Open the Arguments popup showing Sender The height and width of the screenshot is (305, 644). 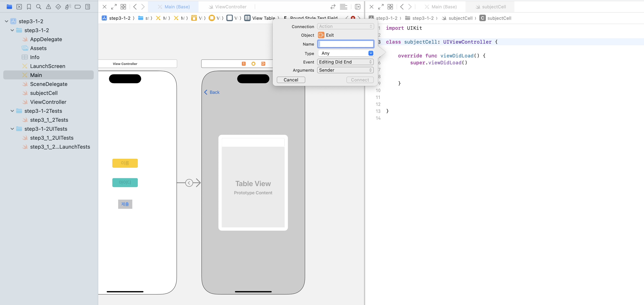pos(345,70)
